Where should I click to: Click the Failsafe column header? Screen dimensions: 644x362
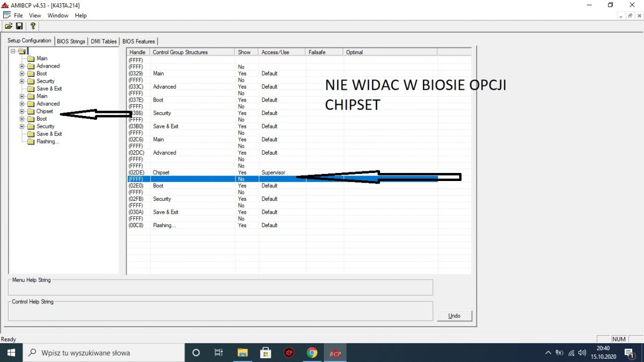[x=325, y=52]
